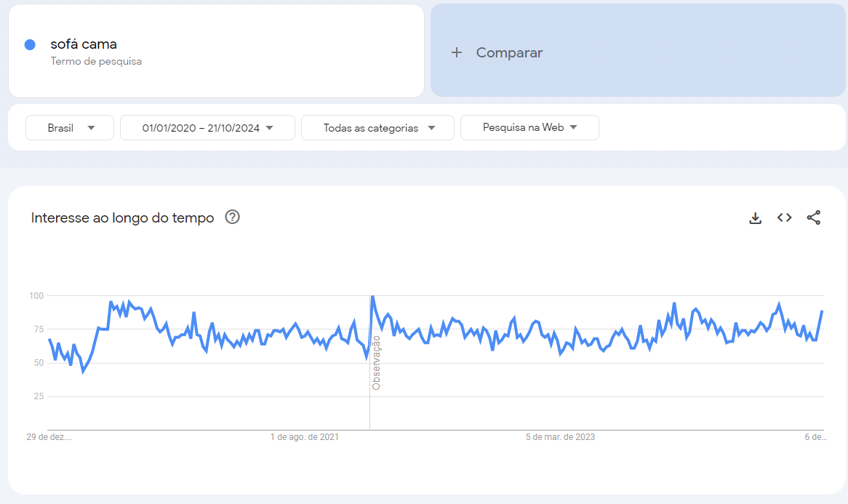
Task: Select the Observação marker on the chart
Action: click(376, 362)
